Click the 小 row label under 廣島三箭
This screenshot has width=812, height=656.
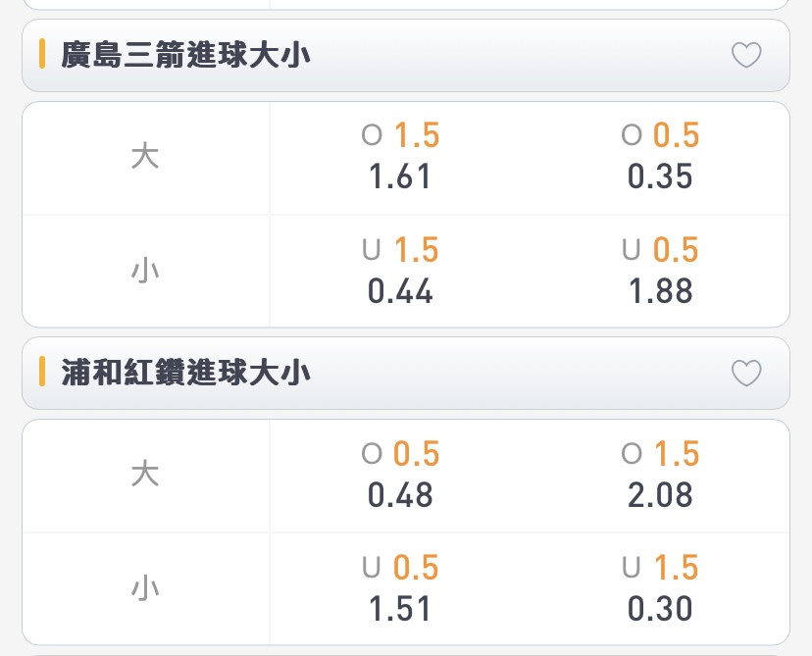pos(145,271)
